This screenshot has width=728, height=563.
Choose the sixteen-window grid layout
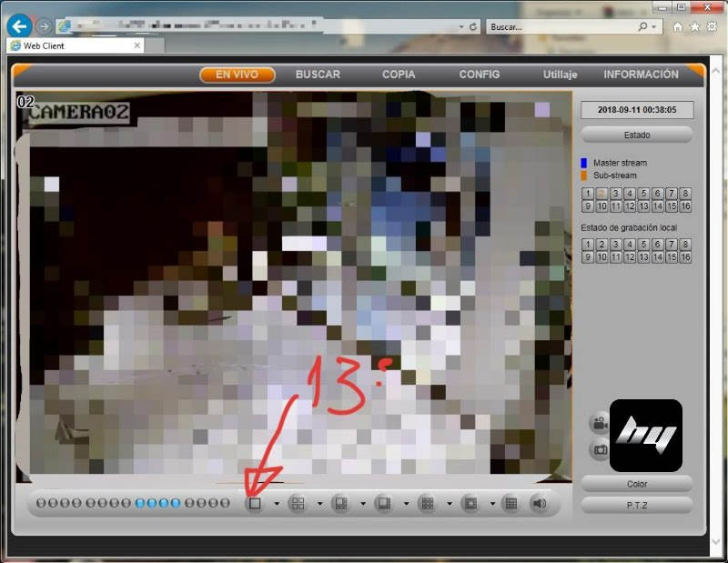point(511,503)
